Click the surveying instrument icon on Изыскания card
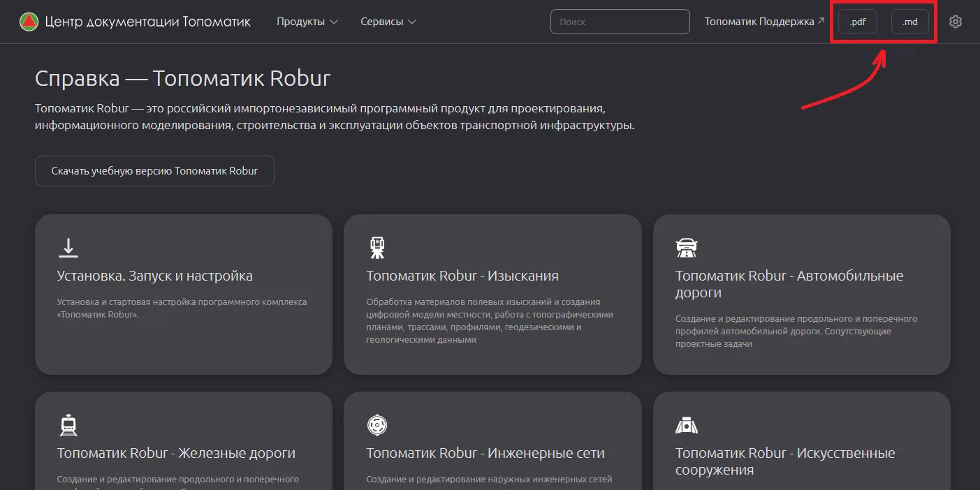 (x=377, y=247)
